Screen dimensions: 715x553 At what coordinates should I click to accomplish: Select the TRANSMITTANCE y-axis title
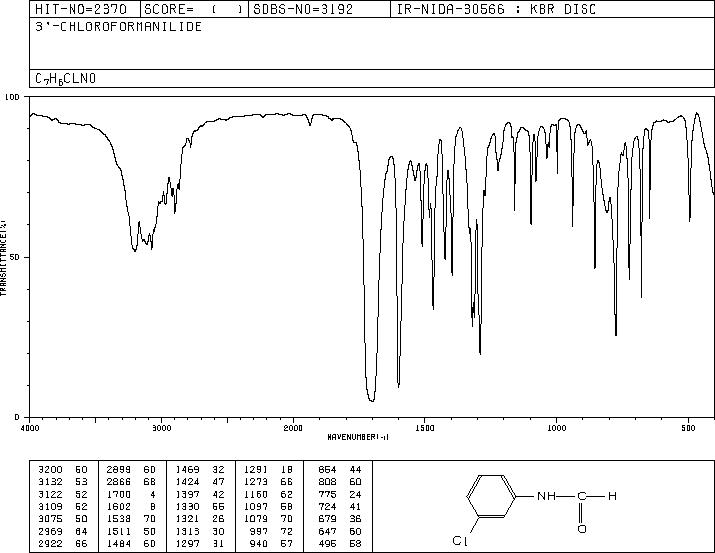point(3,258)
